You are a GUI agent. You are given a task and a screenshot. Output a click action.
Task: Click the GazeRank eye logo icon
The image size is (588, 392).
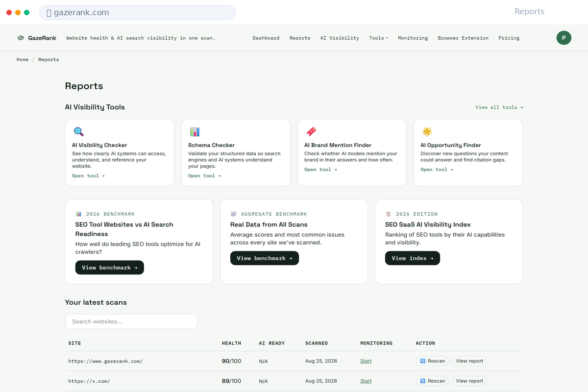click(21, 38)
